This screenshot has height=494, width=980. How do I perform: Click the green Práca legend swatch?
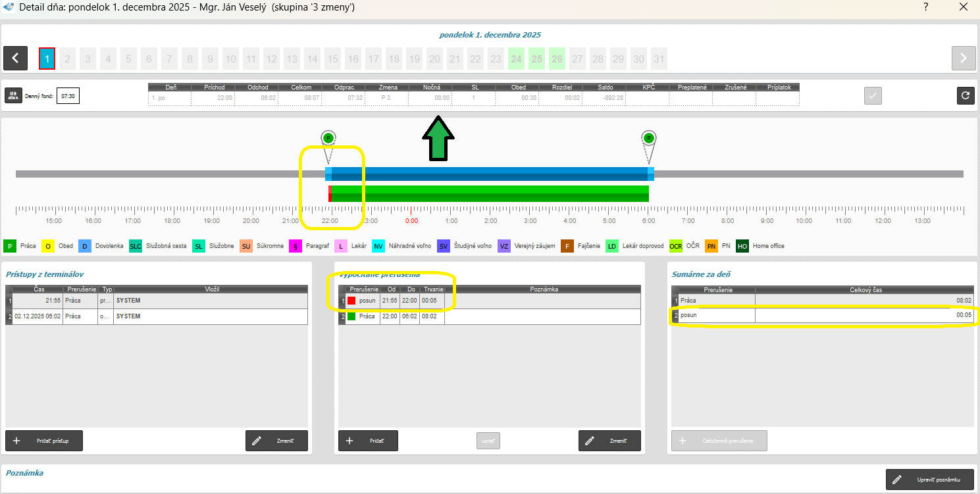[10, 246]
